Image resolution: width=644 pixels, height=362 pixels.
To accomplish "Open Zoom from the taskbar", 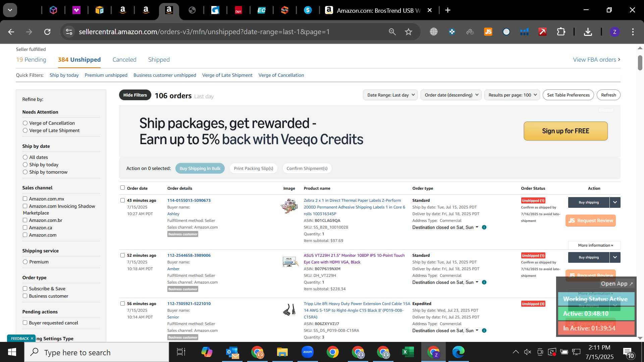I will click(x=307, y=352).
